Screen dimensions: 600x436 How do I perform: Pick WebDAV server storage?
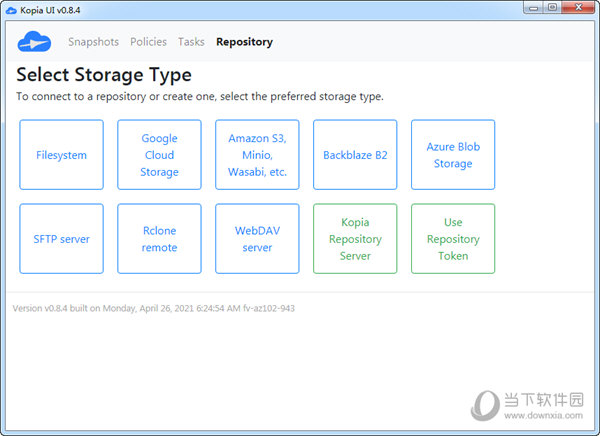(257, 238)
